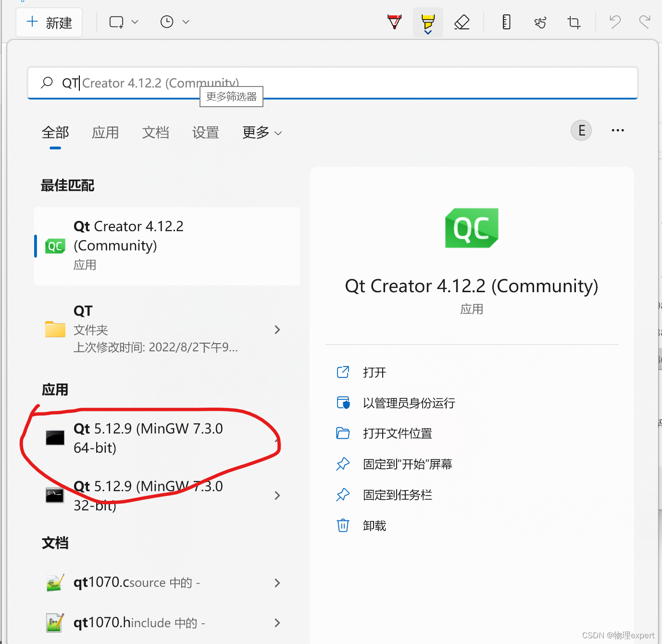
Task: Choose 固定到"开始"屏幕
Action: (408, 464)
